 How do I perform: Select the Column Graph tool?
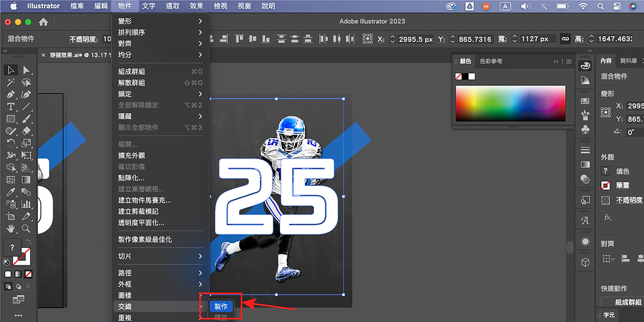pos(26,204)
